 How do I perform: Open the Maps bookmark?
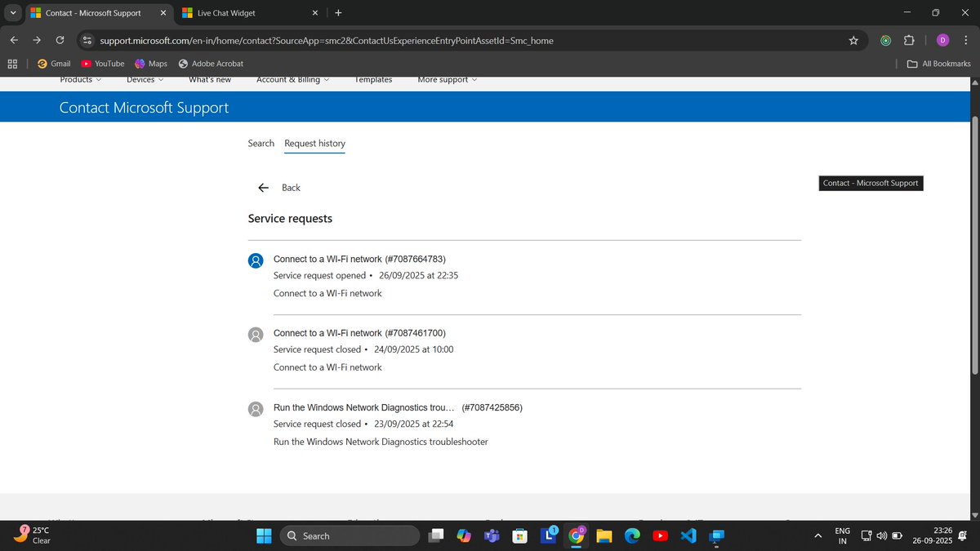point(151,64)
